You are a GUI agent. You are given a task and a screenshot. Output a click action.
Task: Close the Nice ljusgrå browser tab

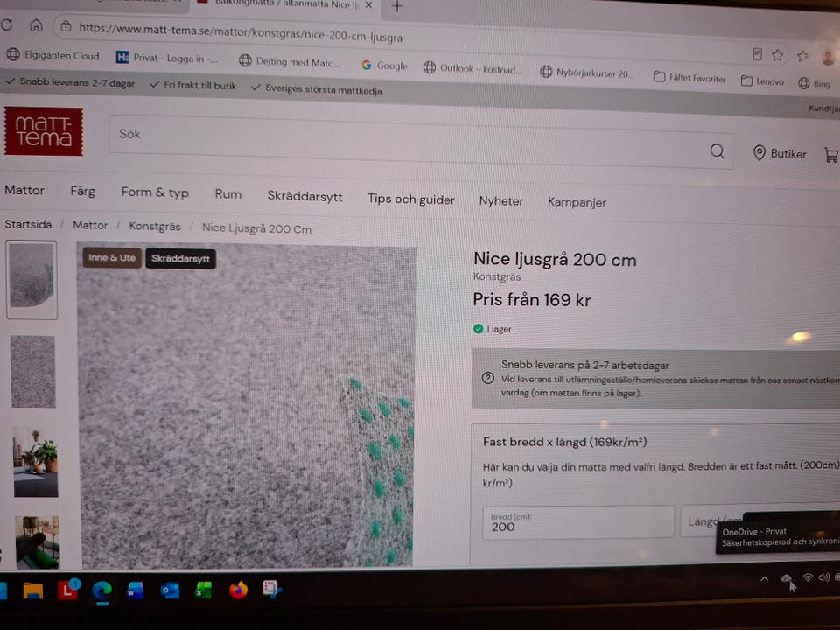(x=368, y=5)
